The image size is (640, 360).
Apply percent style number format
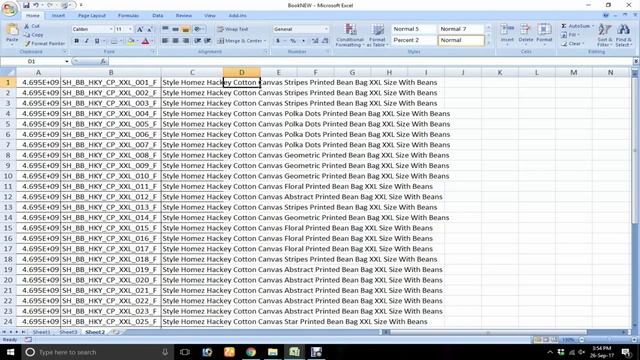click(x=293, y=41)
